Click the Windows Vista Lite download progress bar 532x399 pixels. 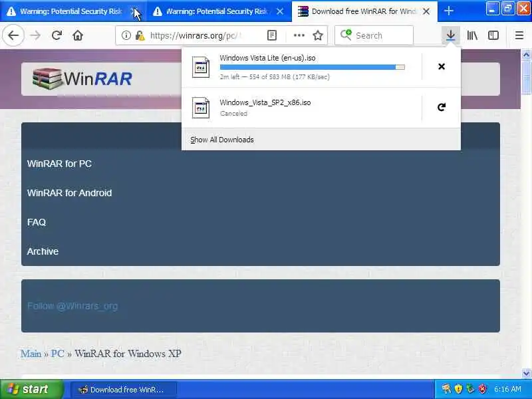point(312,67)
